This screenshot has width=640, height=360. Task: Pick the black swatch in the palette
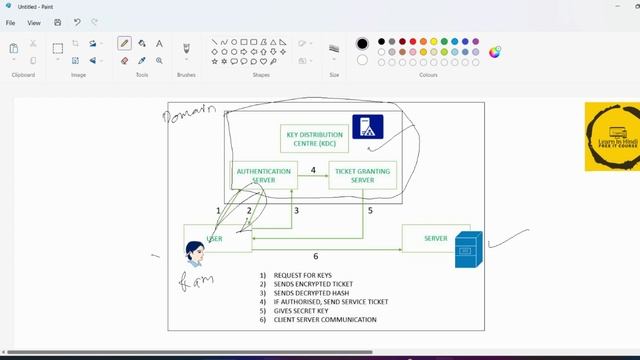pos(381,42)
